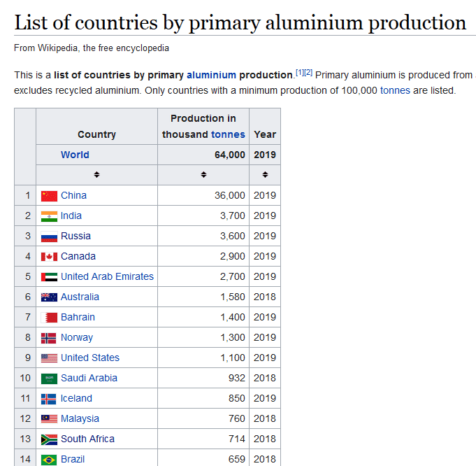This screenshot has width=476, height=466.
Task: Click the Australia flag icon
Action: click(x=49, y=297)
